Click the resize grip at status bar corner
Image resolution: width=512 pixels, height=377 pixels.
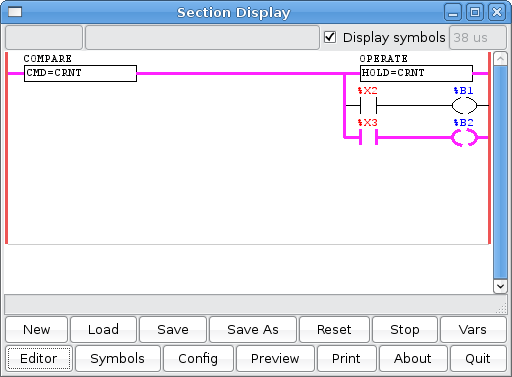click(x=501, y=309)
